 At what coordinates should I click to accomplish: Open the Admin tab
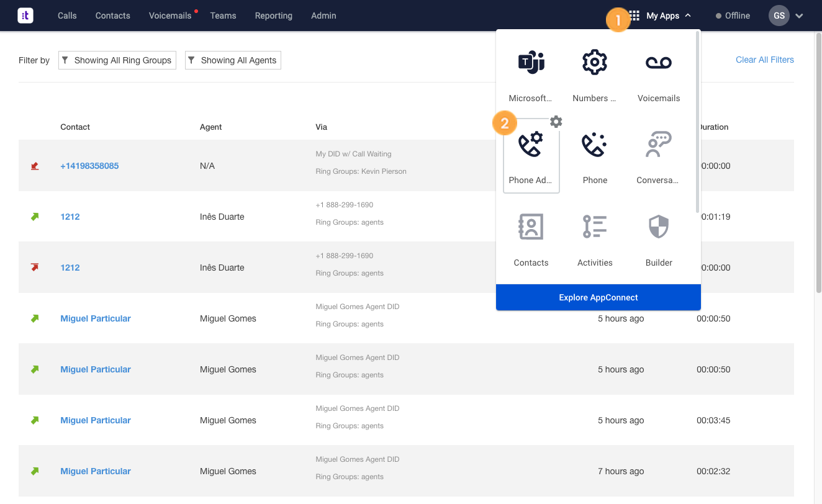(323, 16)
